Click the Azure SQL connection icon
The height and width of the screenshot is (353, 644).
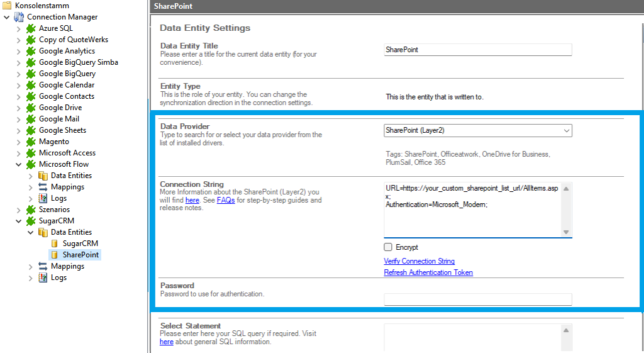click(31, 28)
